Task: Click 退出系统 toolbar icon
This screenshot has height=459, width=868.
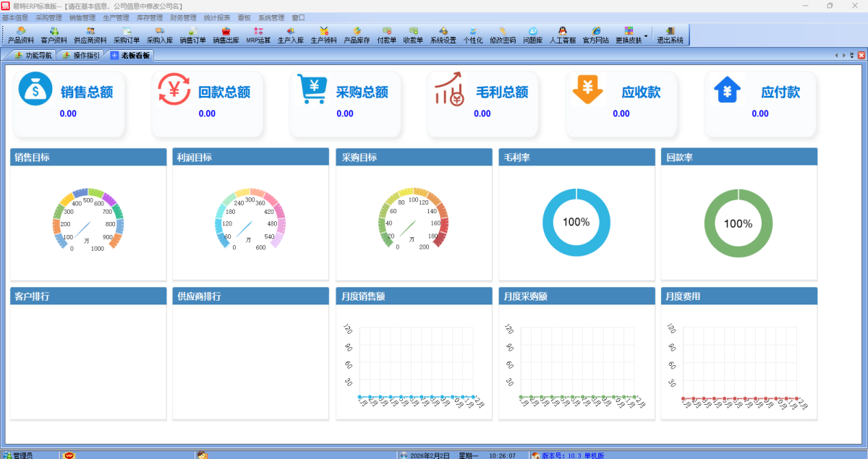Action: [670, 35]
